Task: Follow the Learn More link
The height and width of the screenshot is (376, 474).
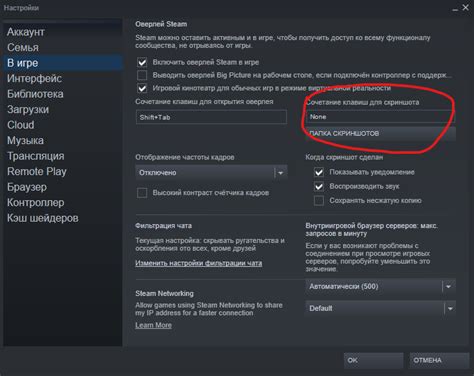Action: (153, 325)
